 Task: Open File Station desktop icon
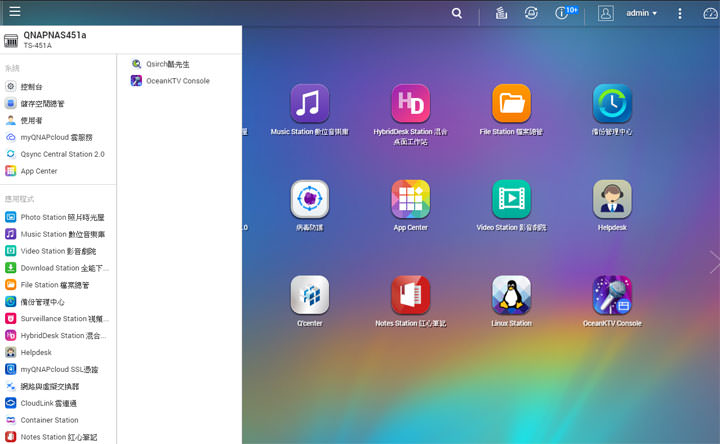point(511,104)
